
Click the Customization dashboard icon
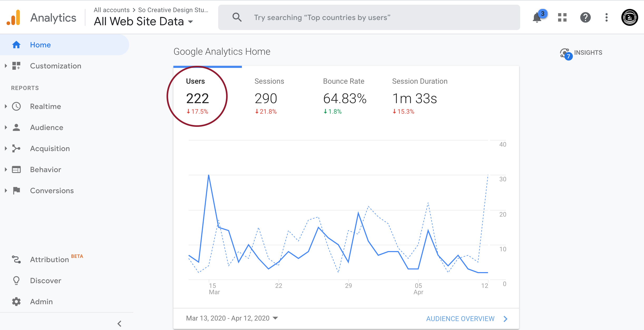point(16,66)
